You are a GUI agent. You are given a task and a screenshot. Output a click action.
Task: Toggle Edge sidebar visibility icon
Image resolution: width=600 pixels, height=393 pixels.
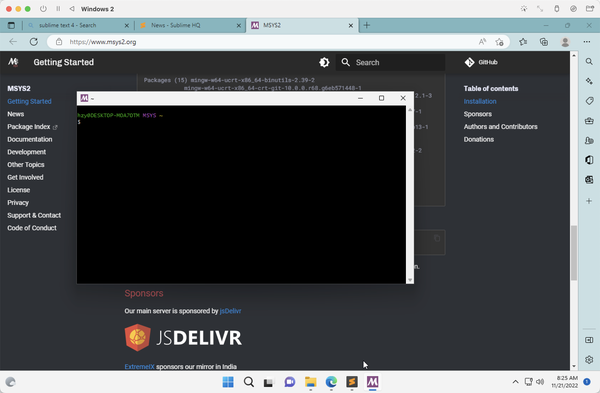click(x=589, y=340)
